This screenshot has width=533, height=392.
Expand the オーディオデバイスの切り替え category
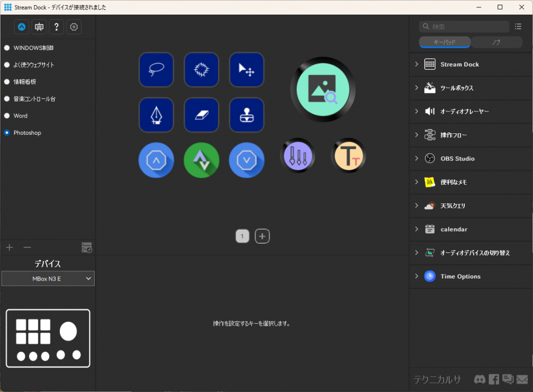click(471, 253)
